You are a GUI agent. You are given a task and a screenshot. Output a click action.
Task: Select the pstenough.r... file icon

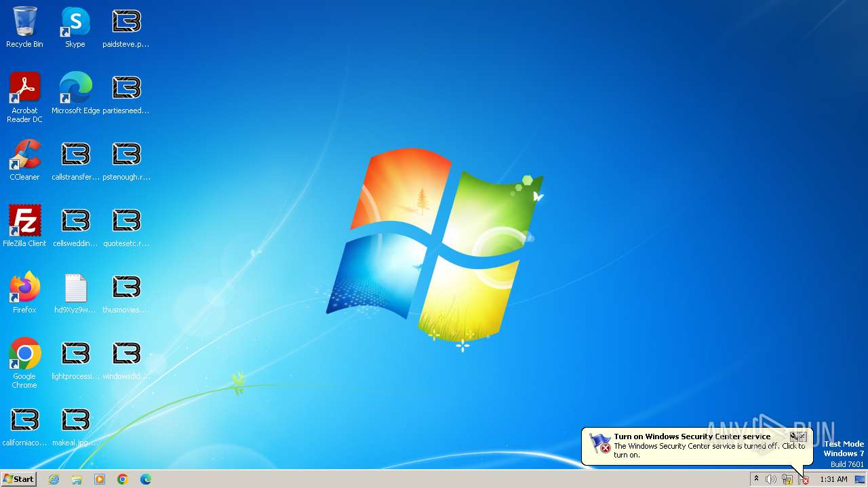click(x=126, y=160)
